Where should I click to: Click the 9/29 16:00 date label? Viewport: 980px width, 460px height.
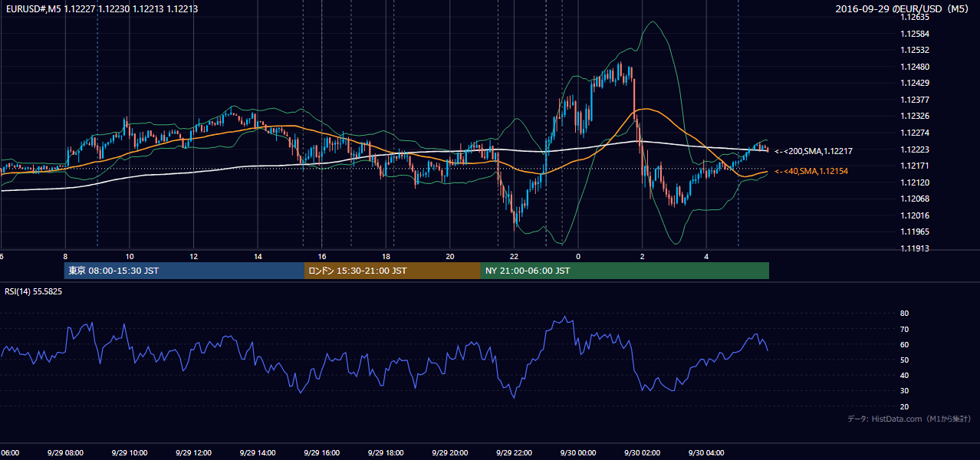[321, 453]
